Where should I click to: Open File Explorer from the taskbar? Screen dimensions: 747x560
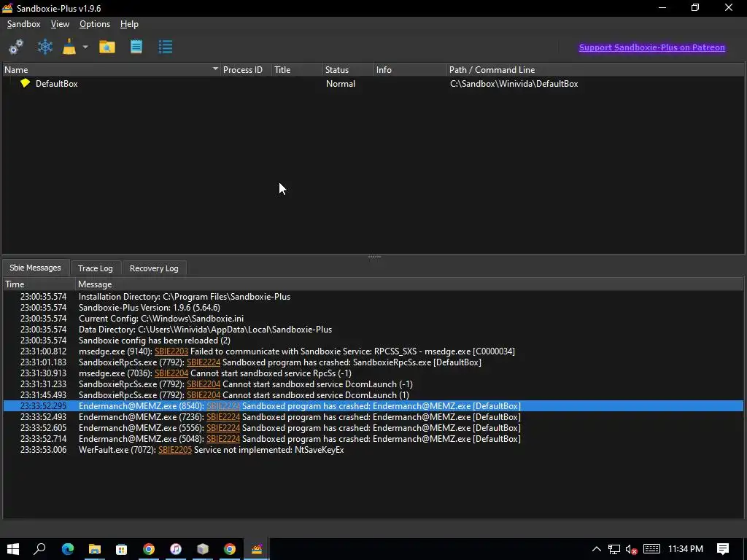95,549
